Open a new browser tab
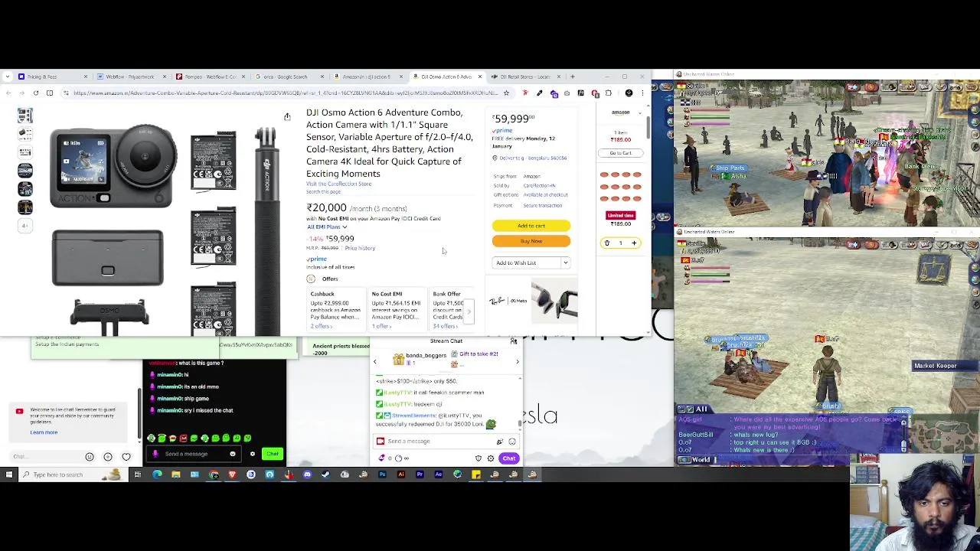Image resolution: width=980 pixels, height=551 pixels. coord(573,77)
